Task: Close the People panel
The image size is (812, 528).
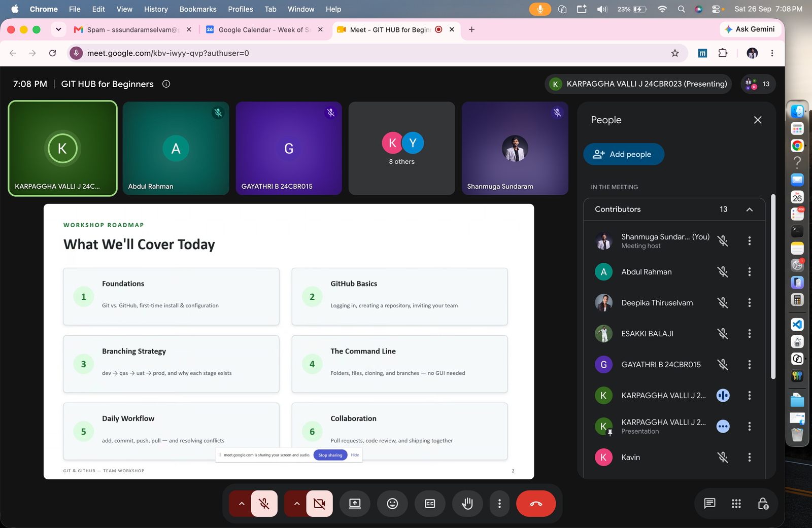Action: [x=758, y=120]
